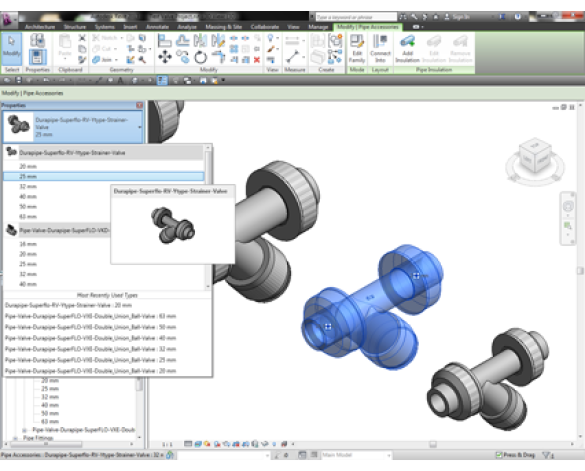Click the Save icon in quick access toolbar
585x471 pixels.
tap(18, 80)
